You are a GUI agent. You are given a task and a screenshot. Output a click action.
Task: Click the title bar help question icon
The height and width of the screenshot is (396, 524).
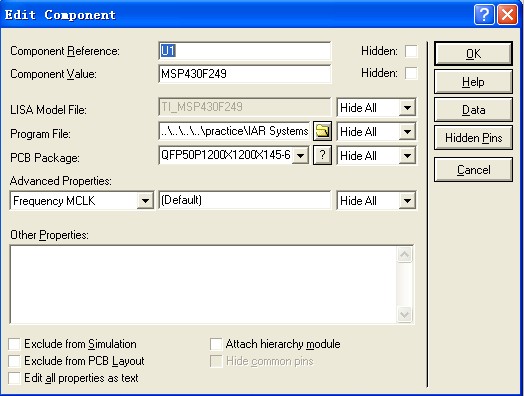pyautogui.click(x=484, y=15)
